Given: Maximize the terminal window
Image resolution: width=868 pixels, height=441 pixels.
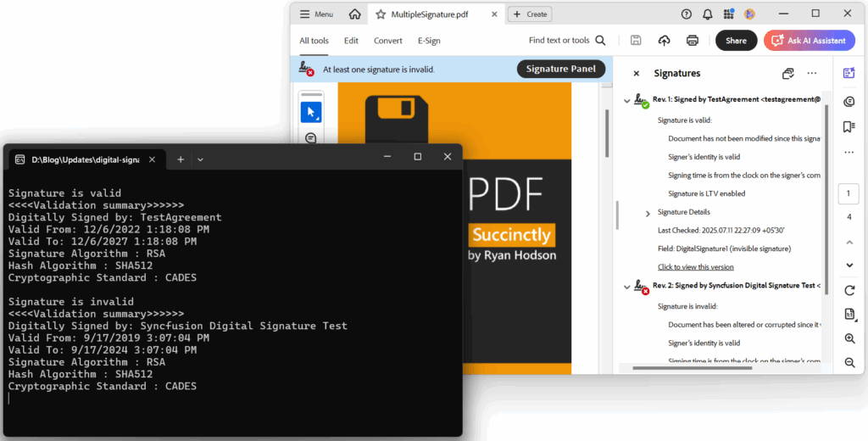Looking at the screenshot, I should point(418,157).
